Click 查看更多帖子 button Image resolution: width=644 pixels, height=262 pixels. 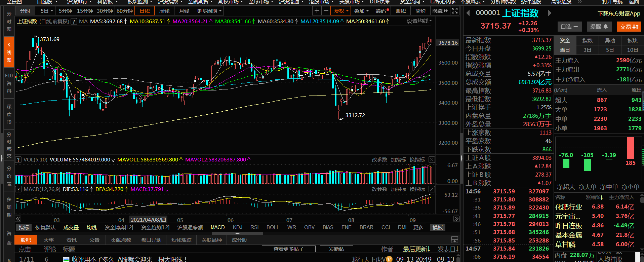(289, 249)
